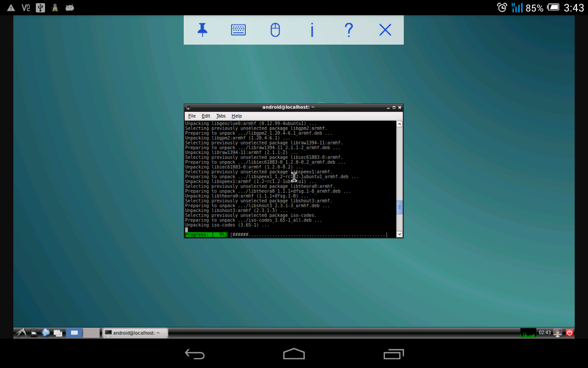The image size is (588, 368).
Task: Open the help question mark icon
Action: click(349, 30)
